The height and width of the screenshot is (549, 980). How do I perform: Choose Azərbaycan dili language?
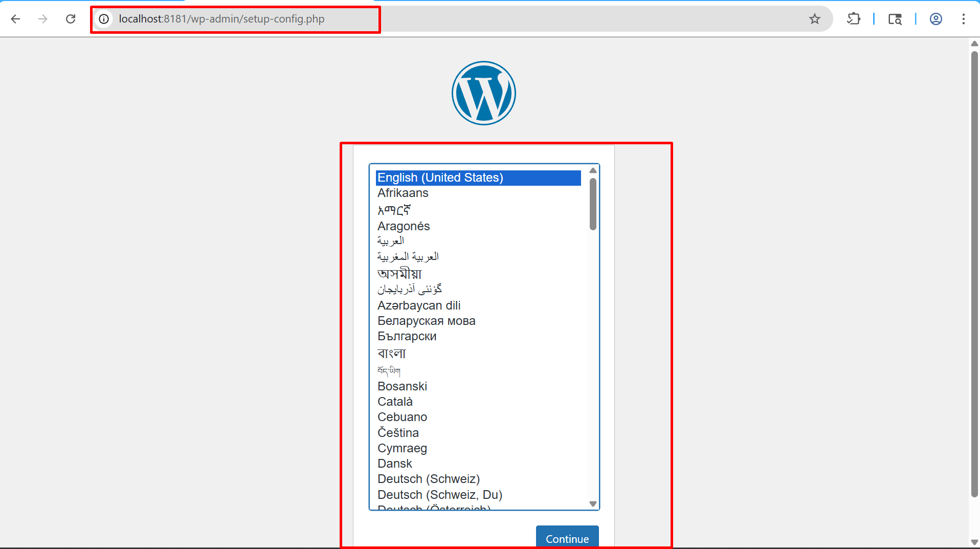coord(478,305)
